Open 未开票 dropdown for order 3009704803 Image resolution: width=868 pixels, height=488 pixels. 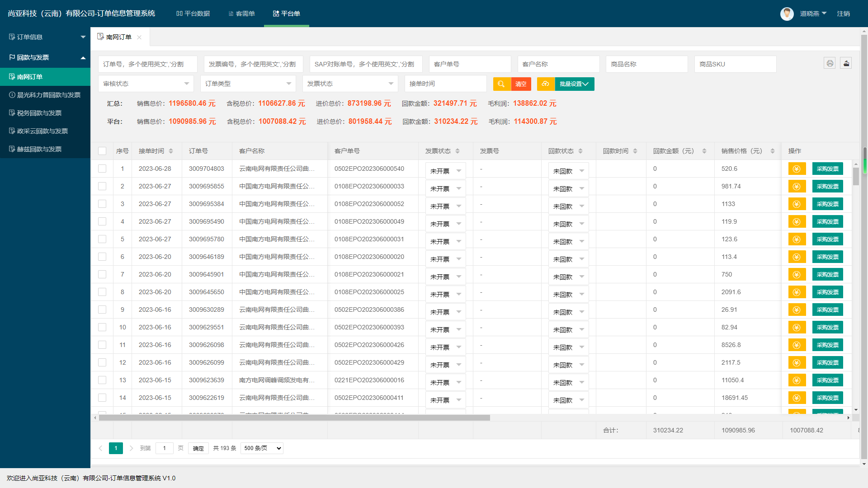(445, 171)
